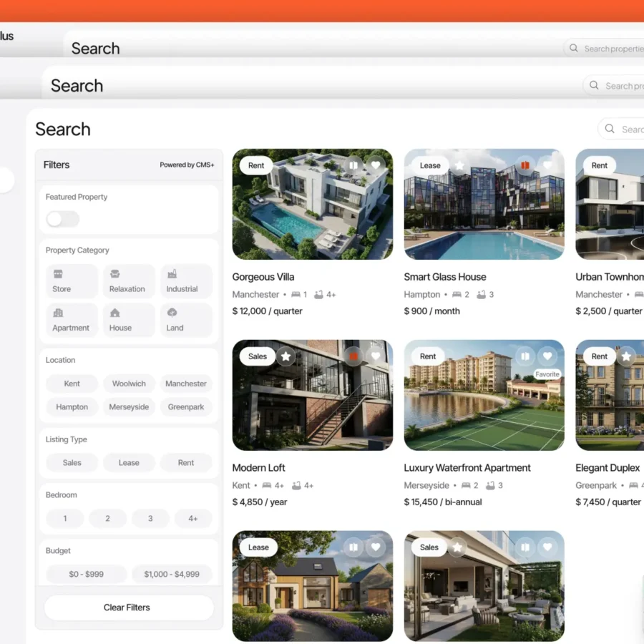
Task: Click the compare icon on Gorgeous Villa
Action: coord(353,165)
